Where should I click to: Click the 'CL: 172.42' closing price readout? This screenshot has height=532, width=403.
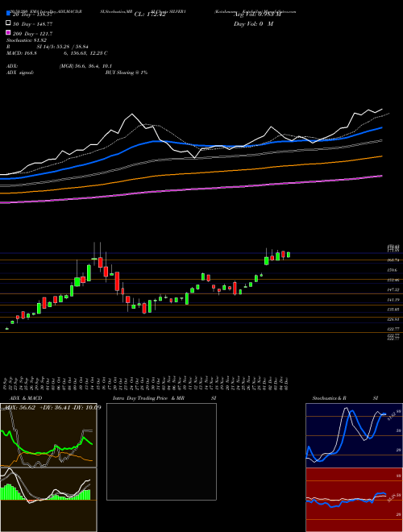coord(150,15)
